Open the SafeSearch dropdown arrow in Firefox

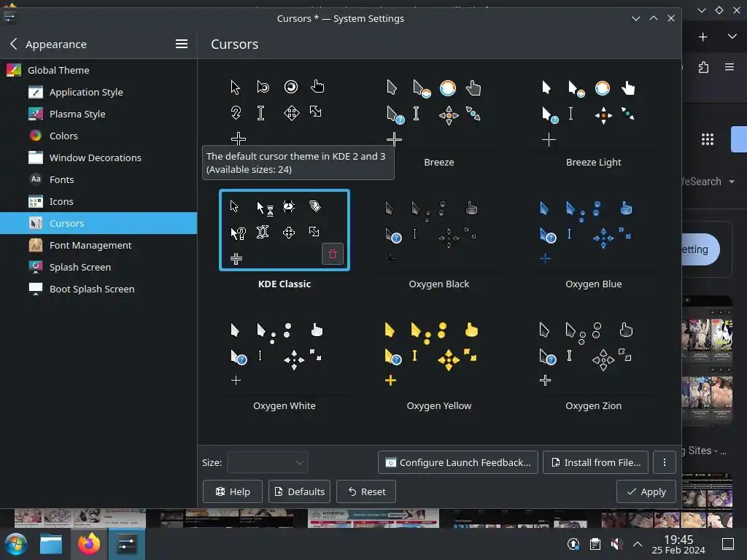pos(732,182)
